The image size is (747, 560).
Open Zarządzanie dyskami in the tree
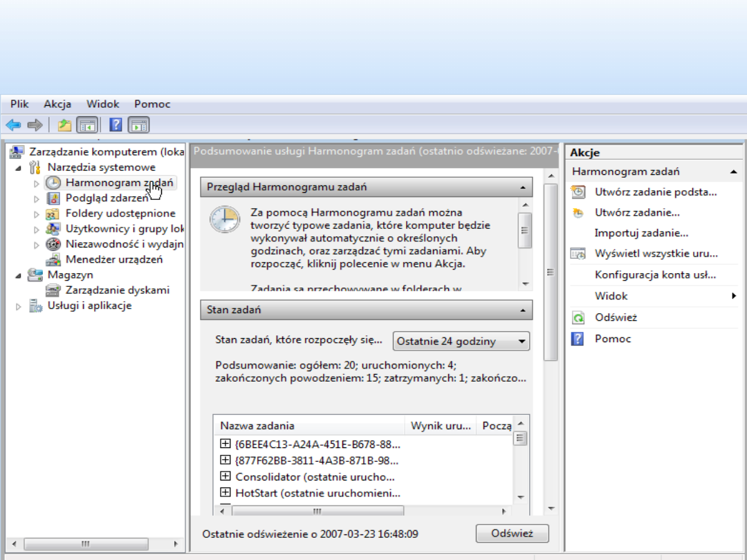pos(117,290)
